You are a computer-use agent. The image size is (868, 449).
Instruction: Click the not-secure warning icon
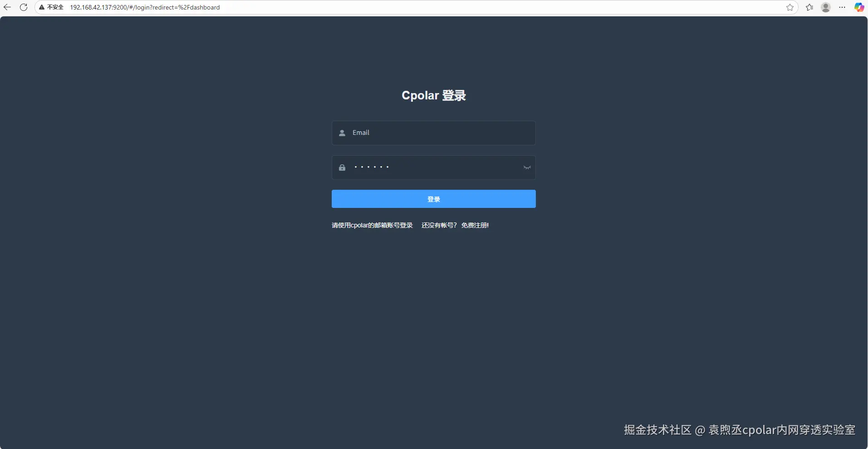tap(42, 7)
